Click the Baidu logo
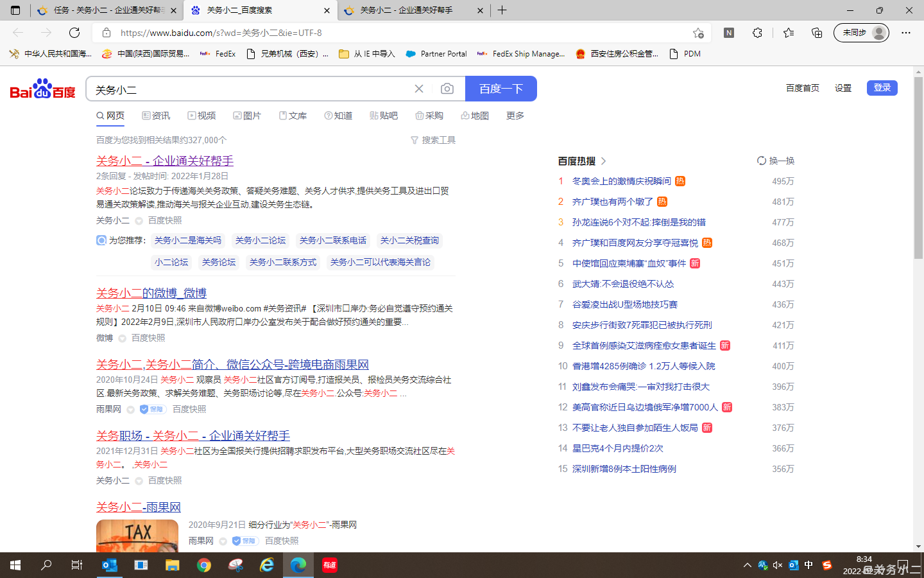 pos(42,89)
